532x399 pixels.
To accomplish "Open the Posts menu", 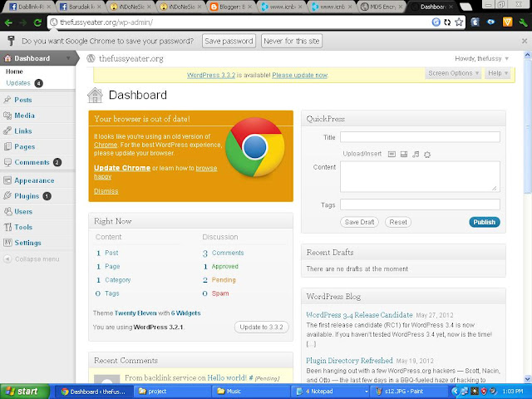I will tap(23, 100).
